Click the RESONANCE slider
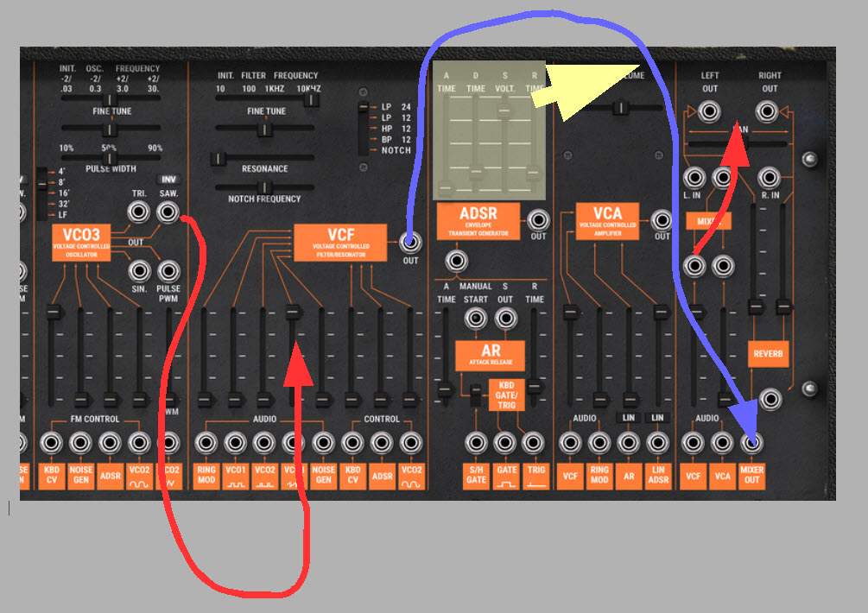Image resolution: width=868 pixels, height=613 pixels. tap(263, 158)
